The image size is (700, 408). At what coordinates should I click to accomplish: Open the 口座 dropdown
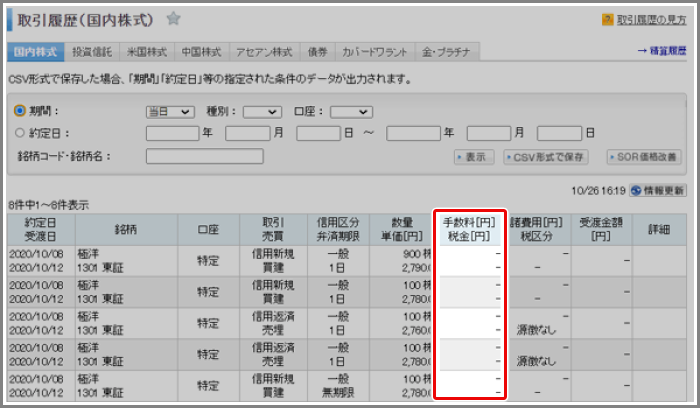pos(351,112)
